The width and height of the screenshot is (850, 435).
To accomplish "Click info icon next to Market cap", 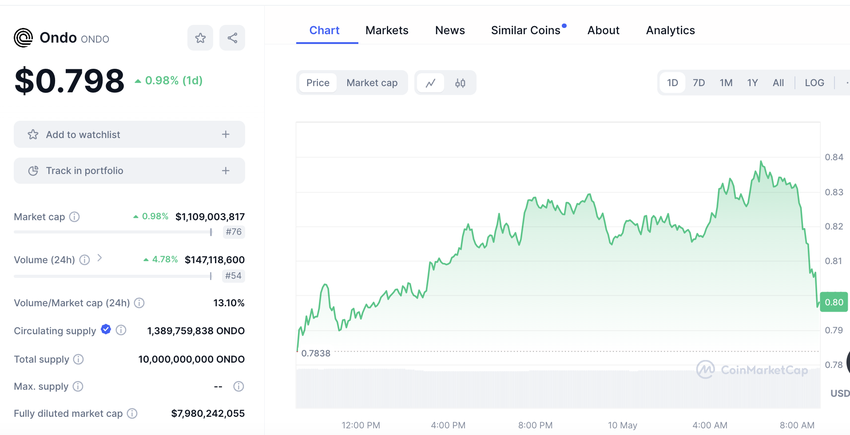I will 75,217.
